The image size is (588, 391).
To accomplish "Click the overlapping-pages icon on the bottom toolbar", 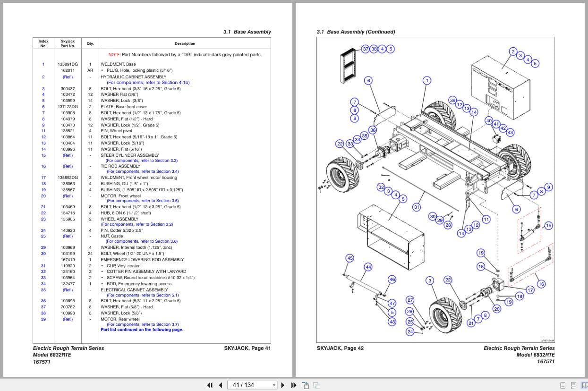I will pyautogui.click(x=317, y=385).
